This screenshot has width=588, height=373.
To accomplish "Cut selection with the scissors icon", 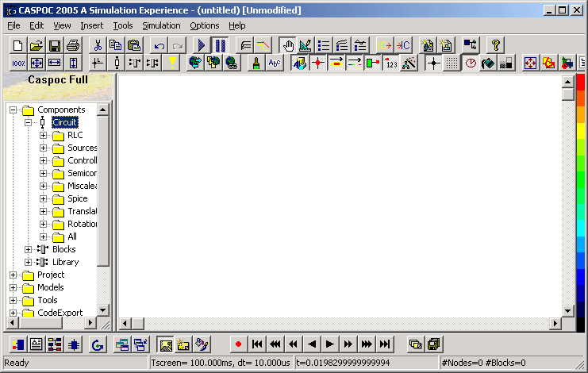I will click(x=98, y=45).
